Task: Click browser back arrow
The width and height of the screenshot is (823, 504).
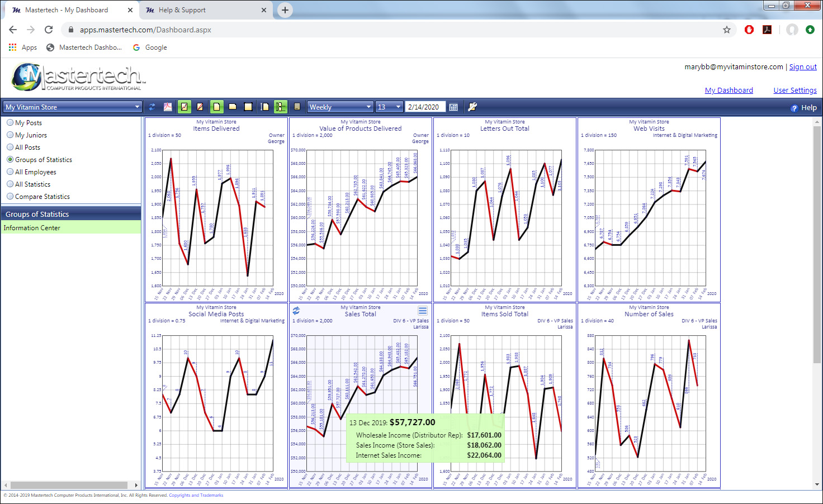Action: point(13,30)
